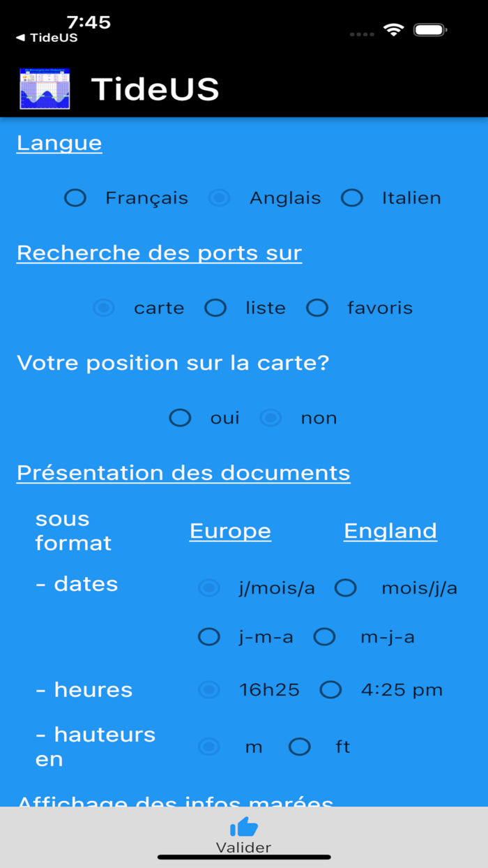Pick 4:25 pm time format
488x868 pixels.
tap(330, 690)
